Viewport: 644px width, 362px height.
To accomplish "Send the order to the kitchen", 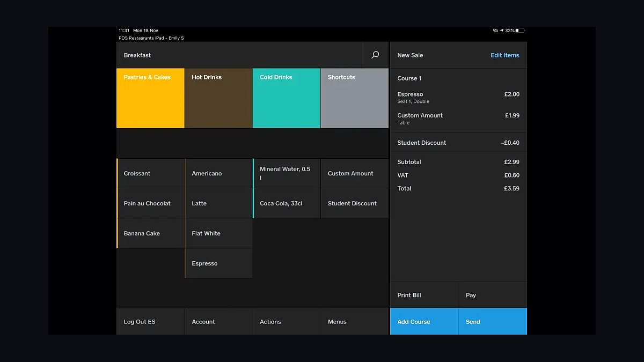I will tap(493, 321).
